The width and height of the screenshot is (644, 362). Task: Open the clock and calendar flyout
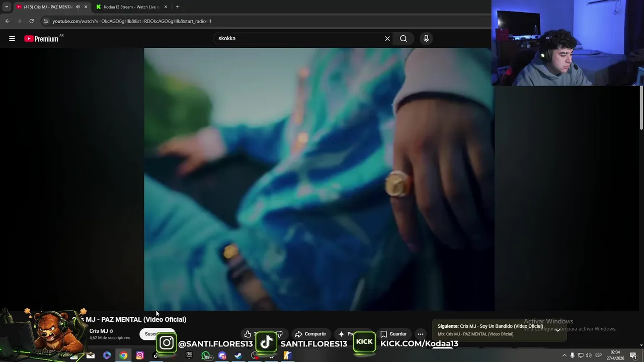click(x=615, y=355)
